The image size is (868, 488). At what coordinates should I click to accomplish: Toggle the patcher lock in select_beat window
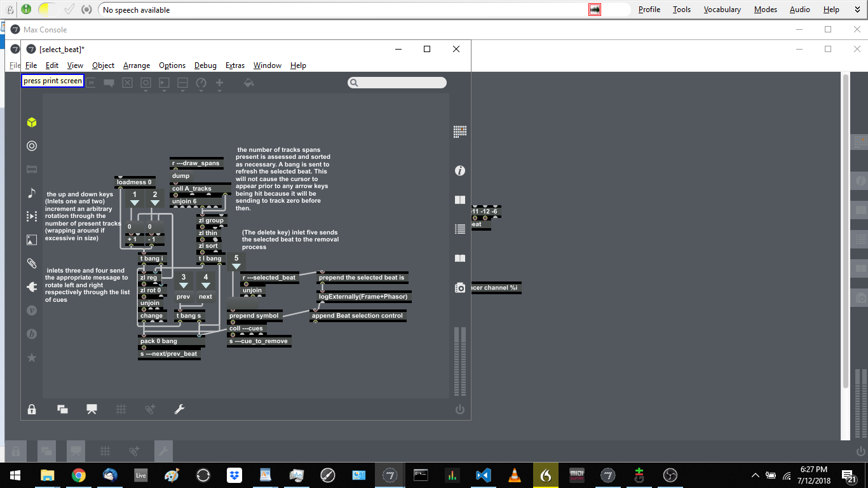[32, 409]
